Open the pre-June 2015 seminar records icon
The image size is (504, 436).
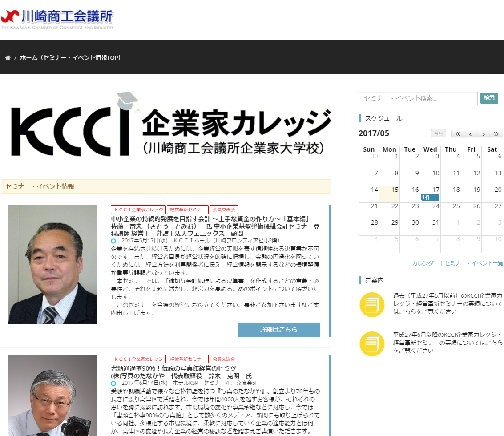372,305
